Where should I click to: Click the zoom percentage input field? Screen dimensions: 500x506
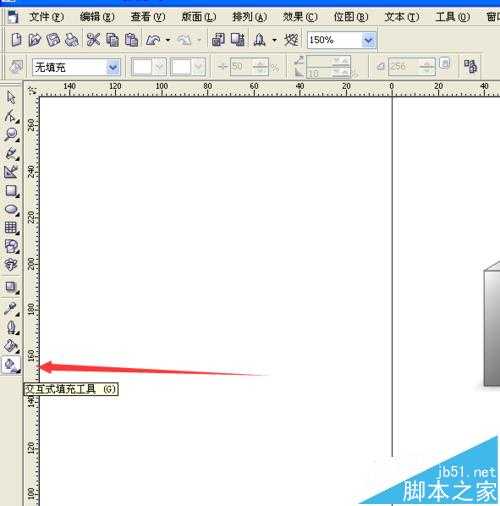coord(334,40)
